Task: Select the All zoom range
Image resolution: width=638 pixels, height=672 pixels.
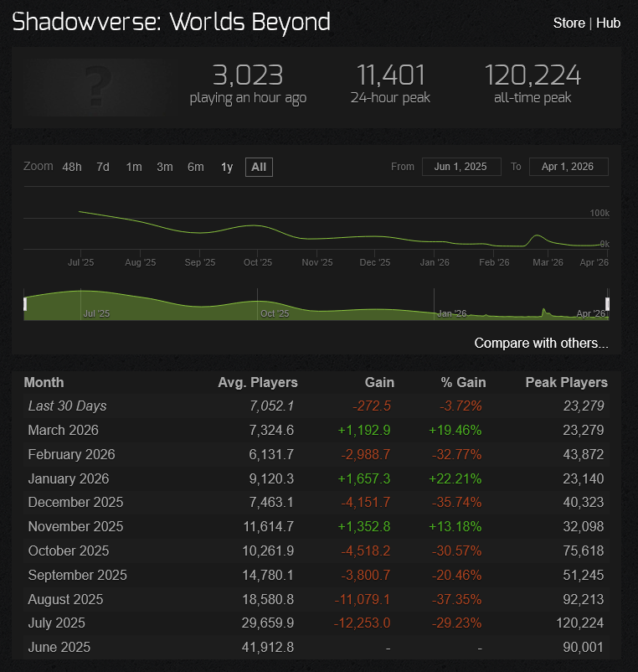Action: 259,167
